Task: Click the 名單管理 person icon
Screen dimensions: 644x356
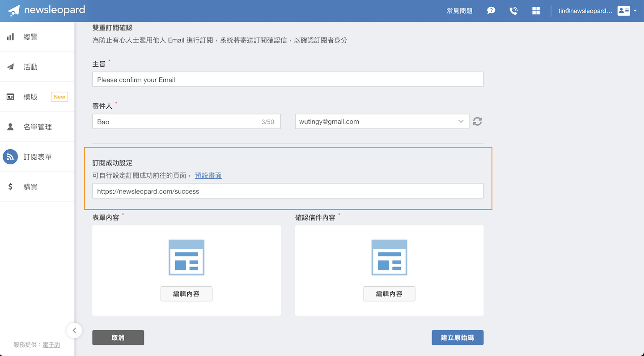Action: tap(10, 127)
